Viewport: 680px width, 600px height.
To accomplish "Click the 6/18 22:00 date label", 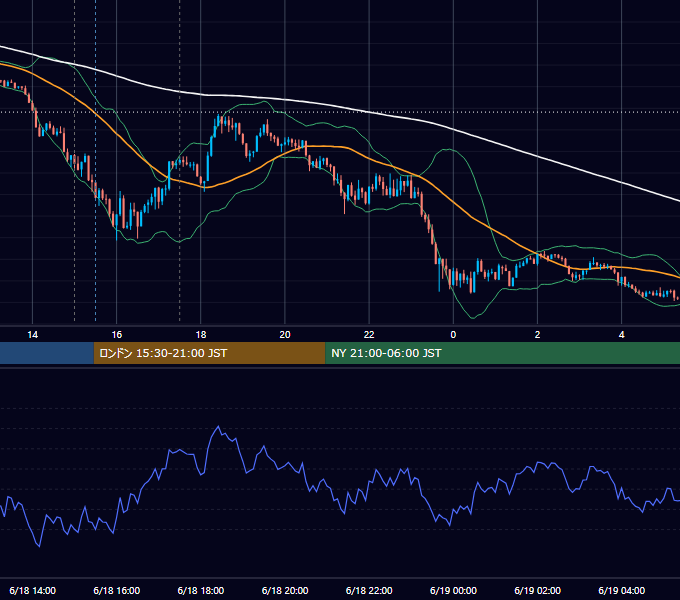I will click(x=369, y=590).
